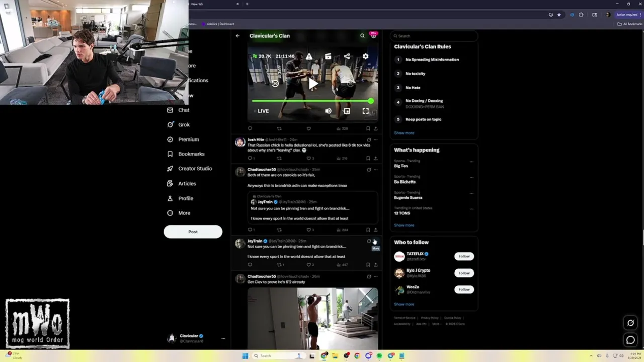Enter fullscreen on the video player
This screenshot has width=644, height=362.
(366, 111)
